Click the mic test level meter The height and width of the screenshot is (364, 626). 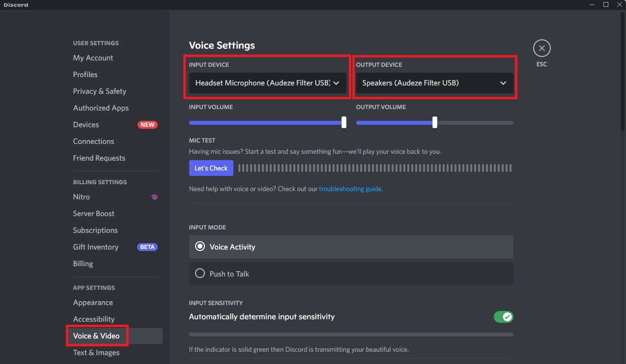click(375, 168)
